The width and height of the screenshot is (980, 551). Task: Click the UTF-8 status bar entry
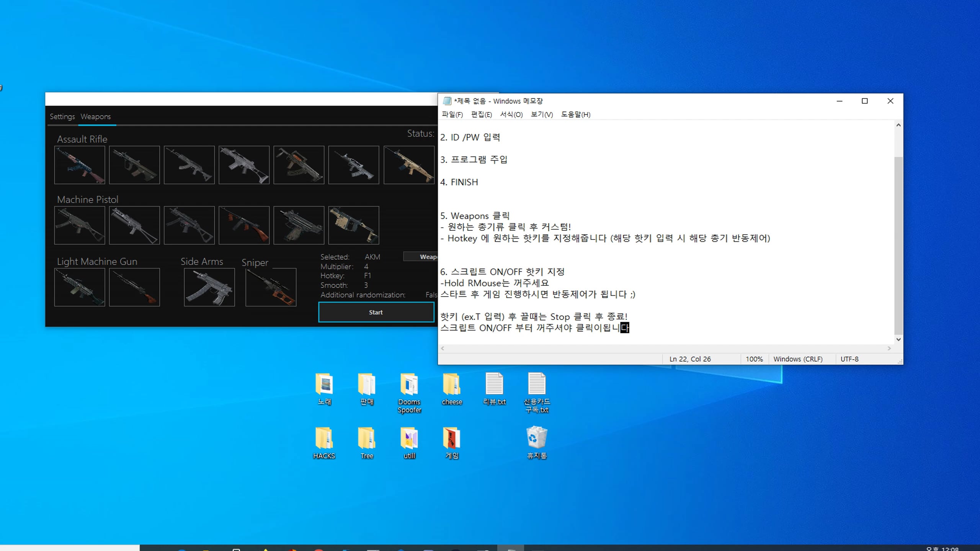click(849, 359)
